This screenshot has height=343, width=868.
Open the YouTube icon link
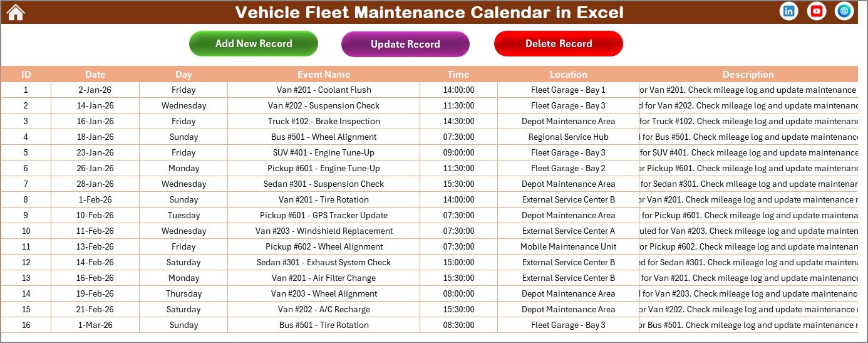[x=817, y=11]
